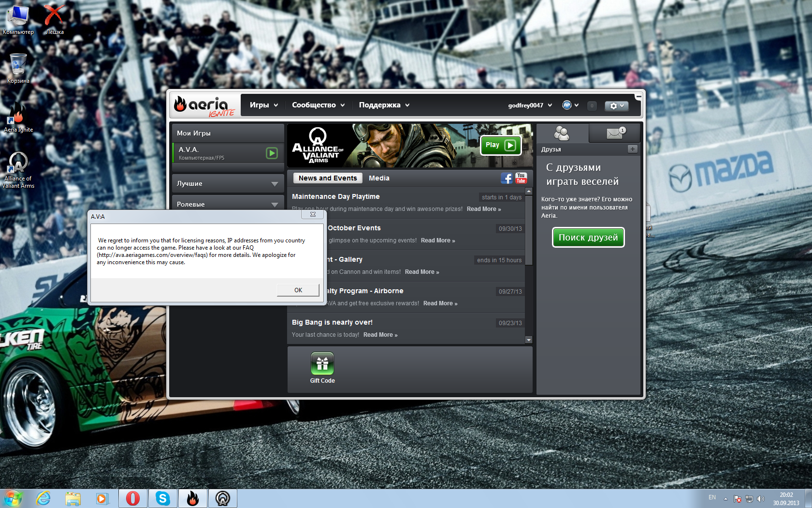This screenshot has width=812, height=508.
Task: Open the Gift Code icon
Action: (322, 364)
